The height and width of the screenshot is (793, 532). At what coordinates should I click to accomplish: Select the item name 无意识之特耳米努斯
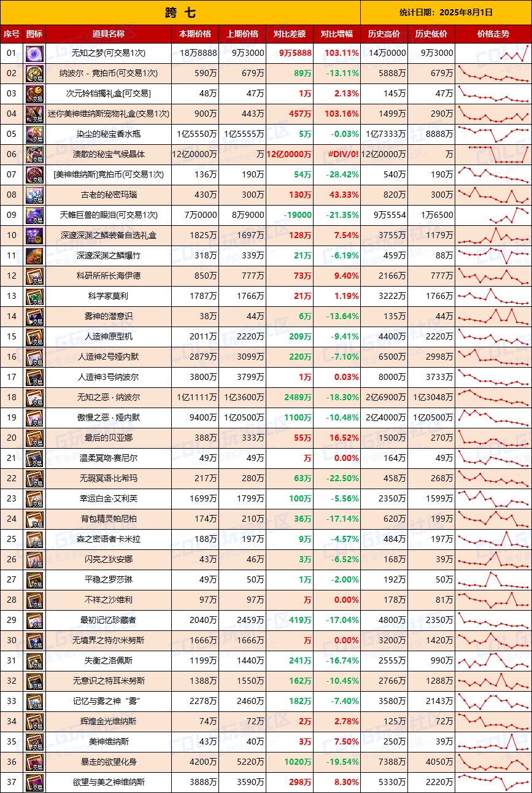(x=109, y=681)
